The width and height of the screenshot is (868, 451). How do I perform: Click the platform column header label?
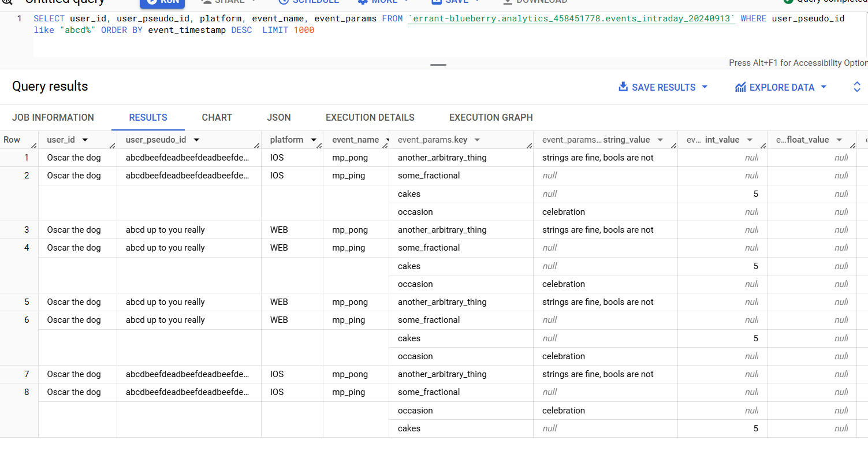(x=286, y=140)
